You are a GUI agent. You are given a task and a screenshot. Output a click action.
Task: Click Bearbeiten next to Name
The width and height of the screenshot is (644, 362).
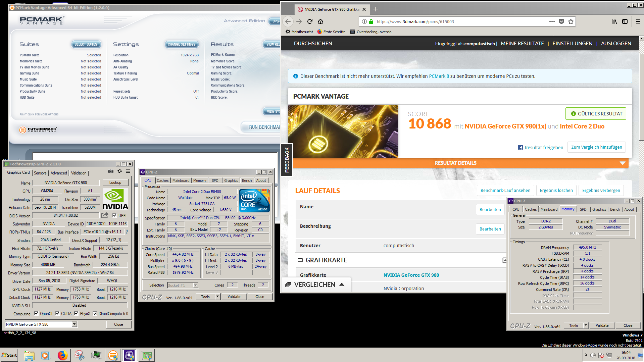pos(490,210)
